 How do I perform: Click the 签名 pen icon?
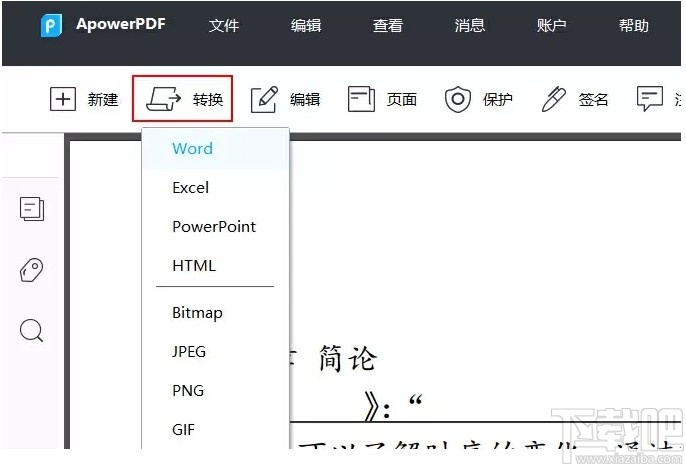pos(554,99)
